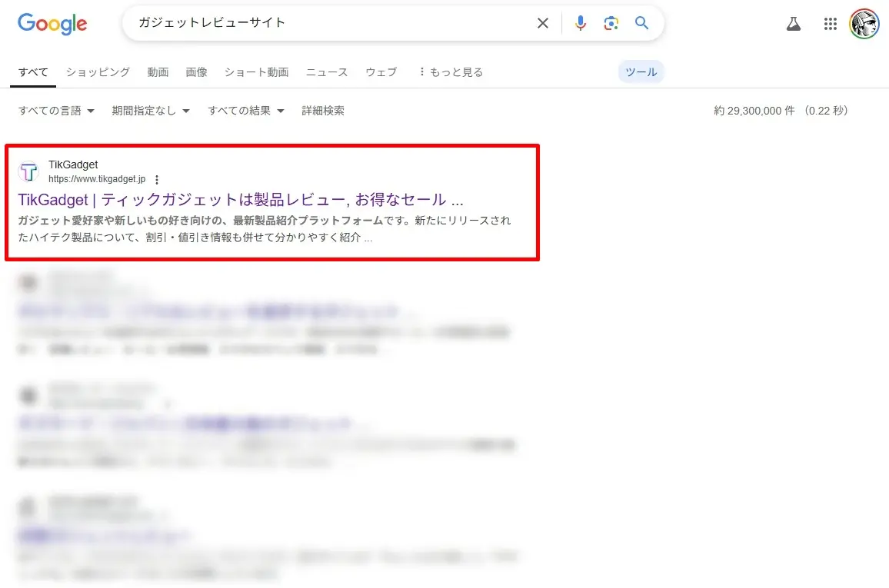Open three-dot menu beside TikGadget URL

pos(157,180)
